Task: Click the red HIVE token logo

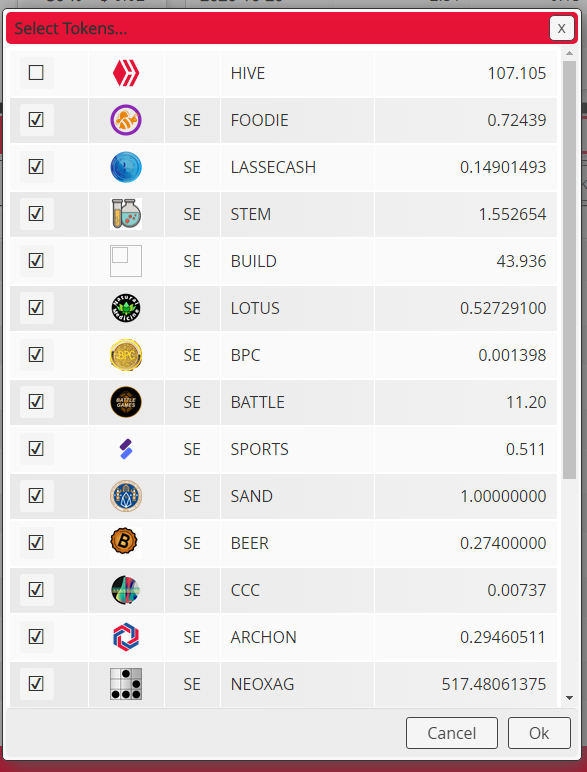Action: point(126,73)
